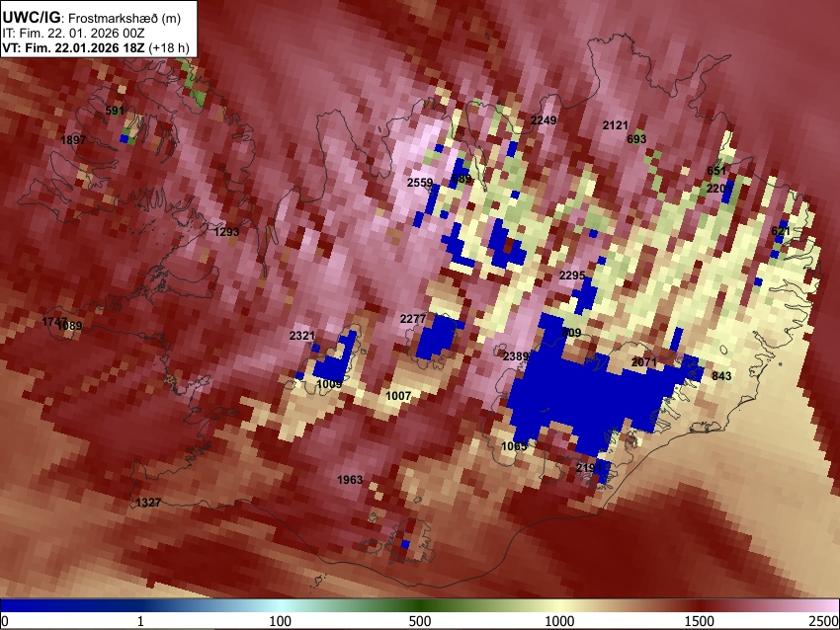Click the map value 2559
This screenshot has width=840, height=630.
click(x=420, y=183)
